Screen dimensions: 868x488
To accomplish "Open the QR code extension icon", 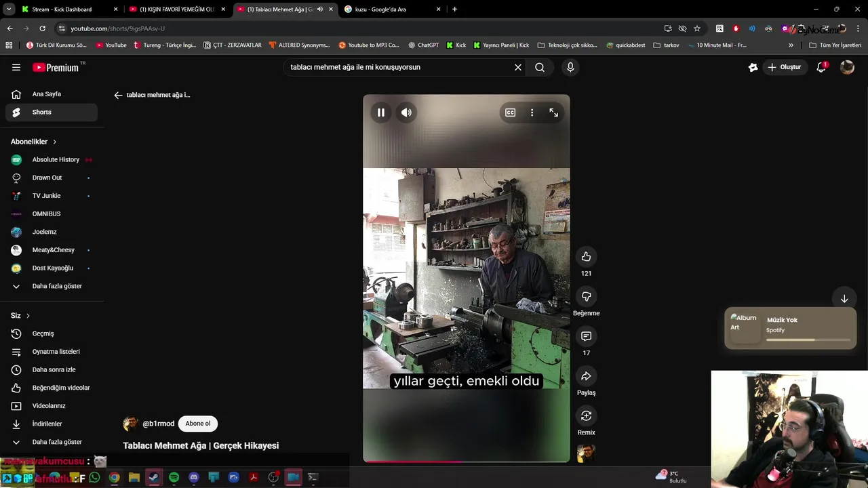I will (x=719, y=28).
